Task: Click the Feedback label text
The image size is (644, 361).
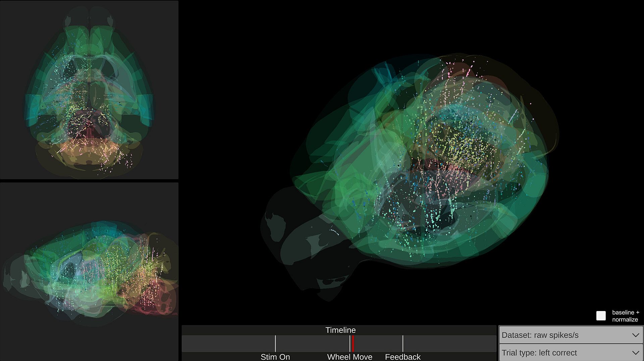Action: click(402, 357)
